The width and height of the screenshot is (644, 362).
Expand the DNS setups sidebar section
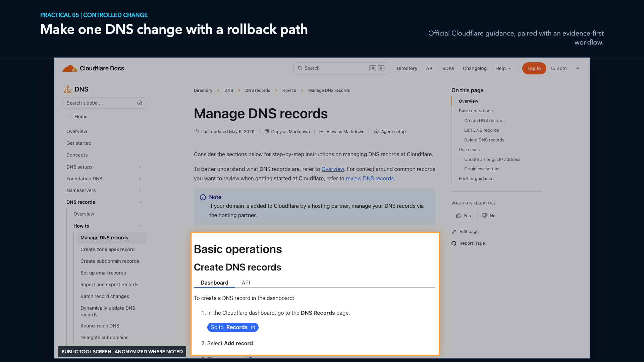point(140,167)
